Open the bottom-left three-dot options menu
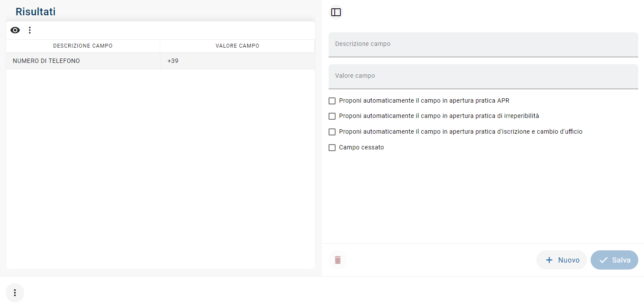Image resolution: width=644 pixels, height=308 pixels. (15, 293)
